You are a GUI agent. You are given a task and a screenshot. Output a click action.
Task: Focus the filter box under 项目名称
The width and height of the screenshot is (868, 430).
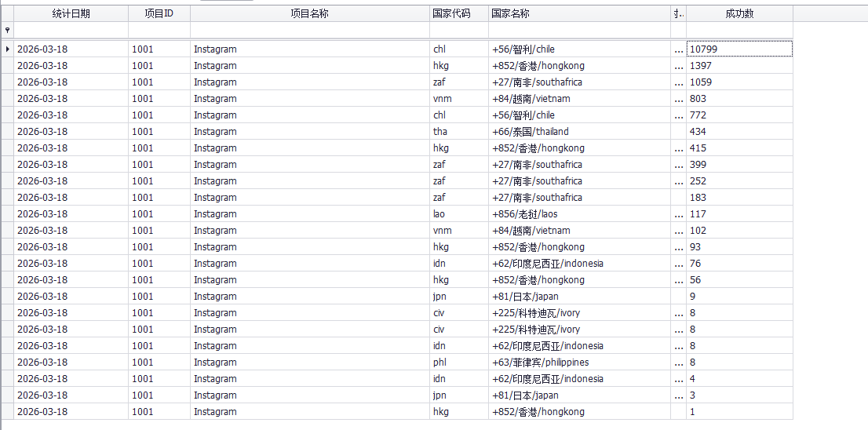click(310, 29)
